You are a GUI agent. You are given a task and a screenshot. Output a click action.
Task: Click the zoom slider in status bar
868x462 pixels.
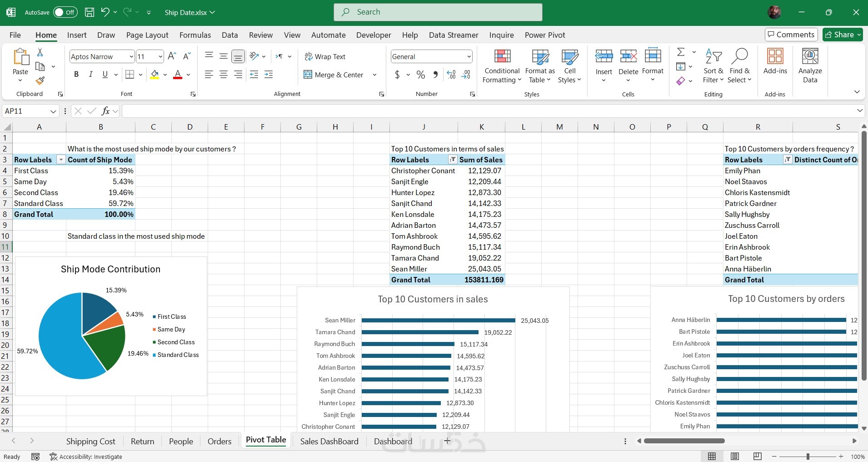pyautogui.click(x=808, y=457)
